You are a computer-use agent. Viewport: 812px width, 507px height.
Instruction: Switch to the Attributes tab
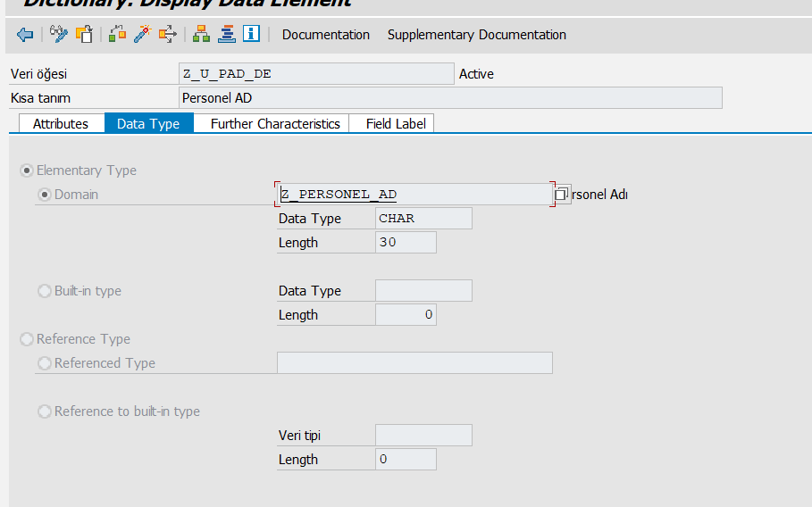61,124
